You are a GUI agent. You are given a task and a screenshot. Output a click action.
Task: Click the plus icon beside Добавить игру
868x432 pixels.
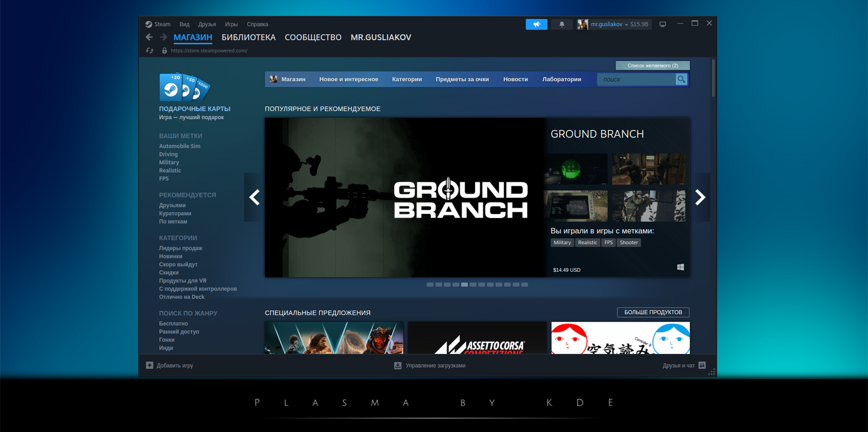tap(149, 365)
